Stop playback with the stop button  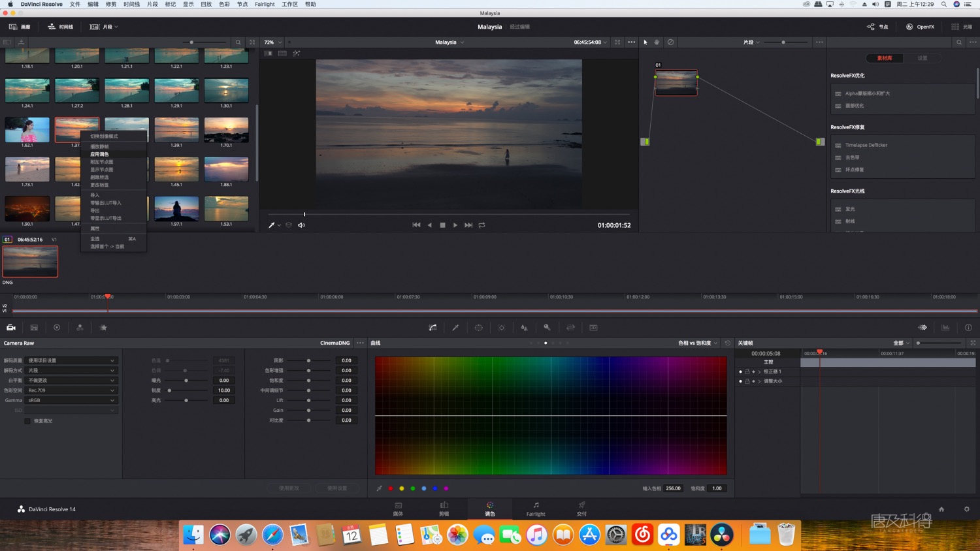(442, 225)
